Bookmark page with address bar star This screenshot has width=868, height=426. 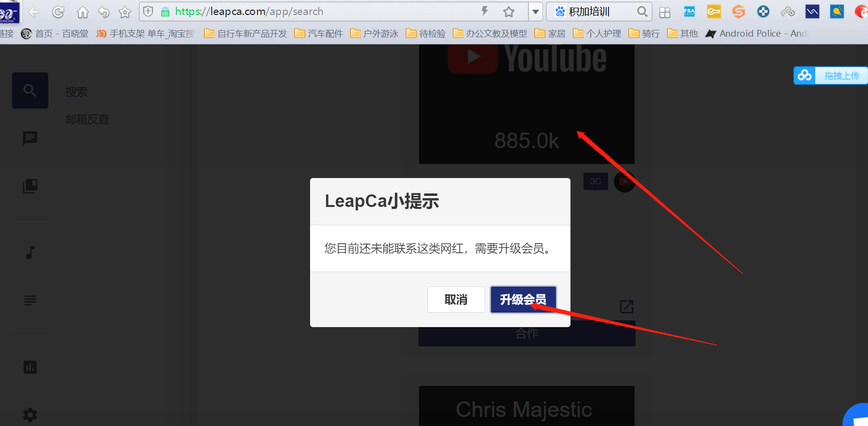pos(509,12)
